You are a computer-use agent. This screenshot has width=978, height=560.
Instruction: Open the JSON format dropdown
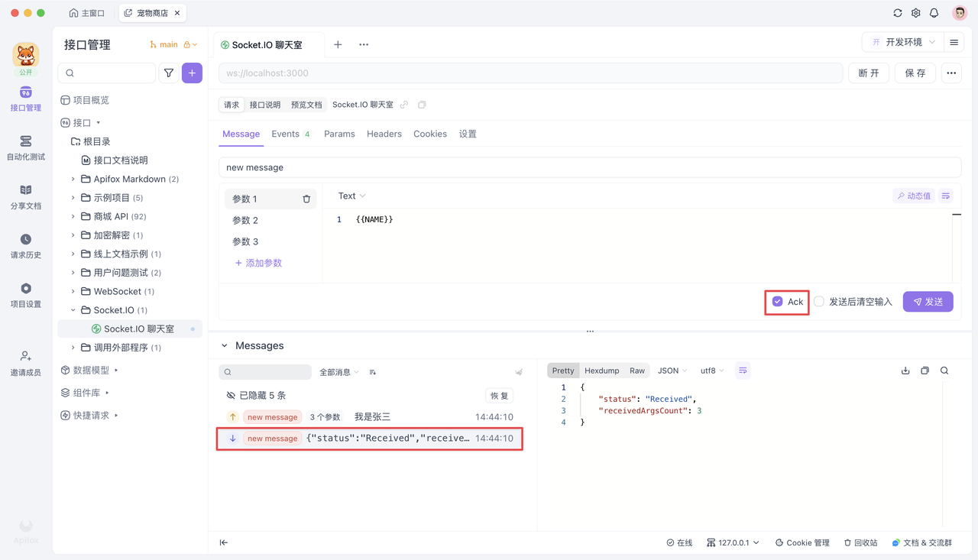[x=672, y=371]
